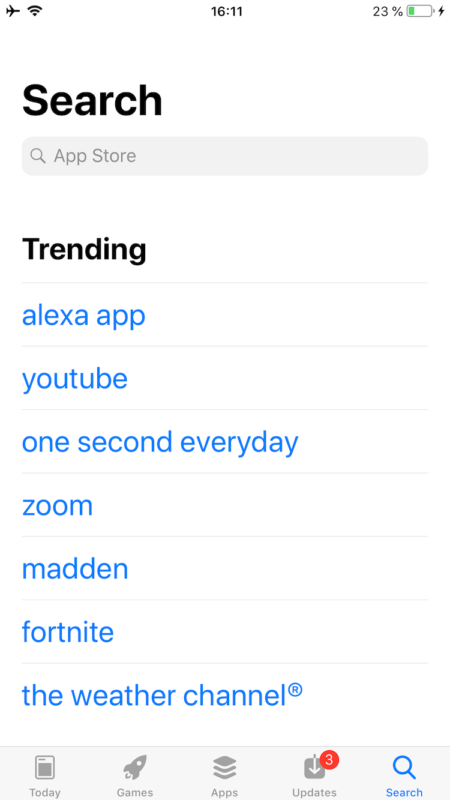Open the Updates download icon
This screenshot has width=450, height=800.
[314, 768]
